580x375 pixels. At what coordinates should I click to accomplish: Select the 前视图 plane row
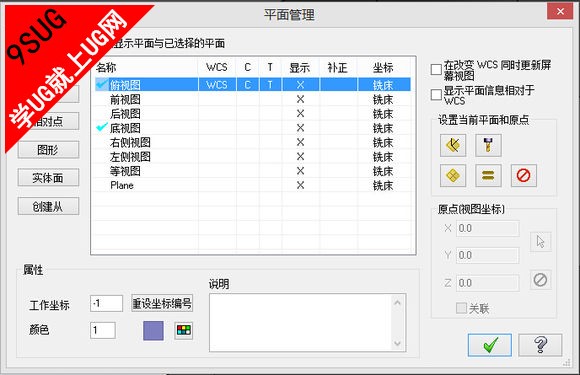click(x=253, y=99)
